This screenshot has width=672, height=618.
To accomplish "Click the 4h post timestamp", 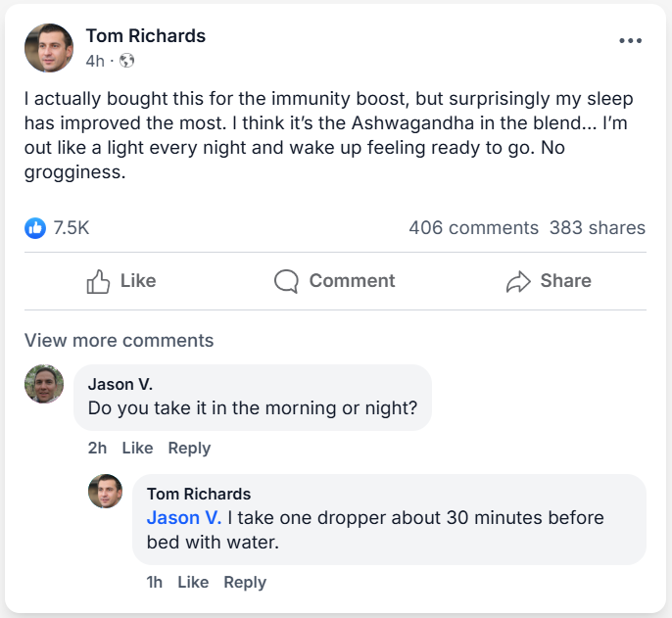I will (95, 61).
